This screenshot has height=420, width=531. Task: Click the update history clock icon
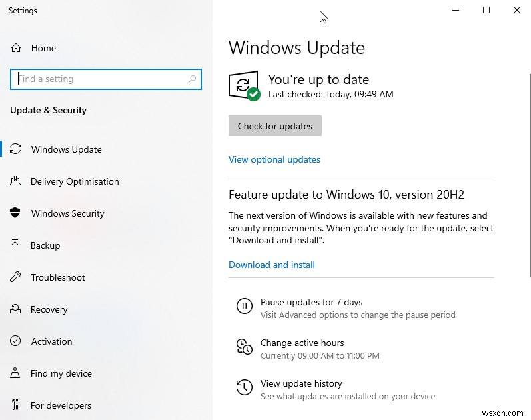tap(244, 387)
